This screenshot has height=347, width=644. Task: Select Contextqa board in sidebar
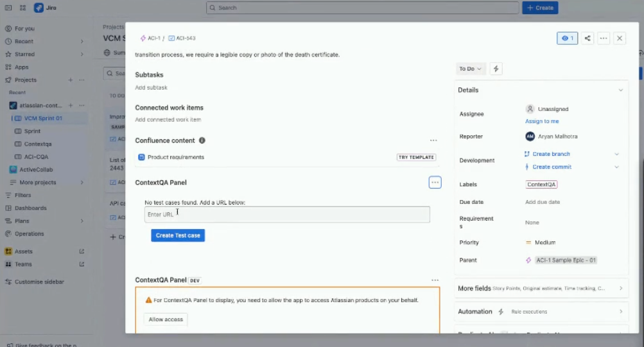[38, 144]
